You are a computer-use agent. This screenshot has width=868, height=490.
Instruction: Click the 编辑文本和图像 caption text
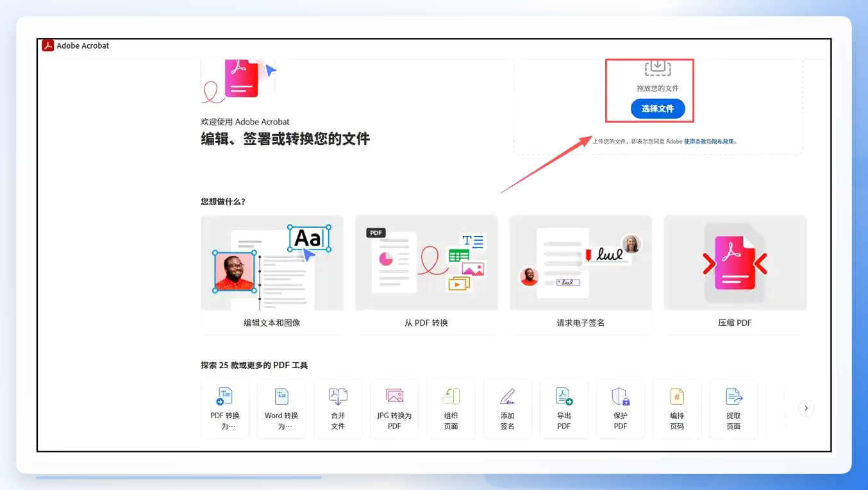[272, 323]
